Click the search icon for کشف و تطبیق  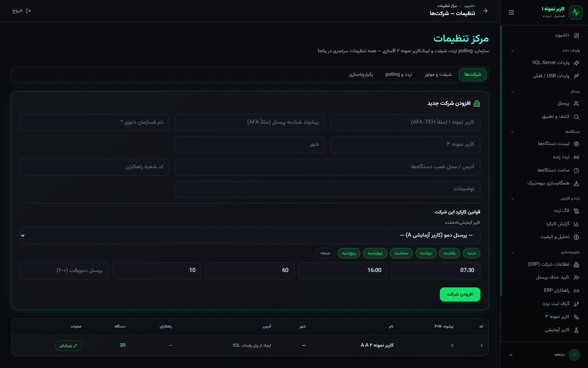click(576, 117)
